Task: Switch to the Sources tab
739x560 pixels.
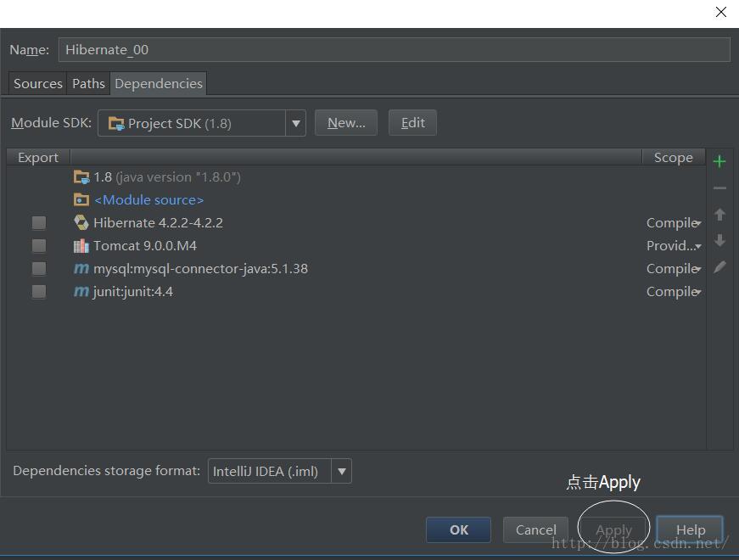Action: pyautogui.click(x=37, y=84)
